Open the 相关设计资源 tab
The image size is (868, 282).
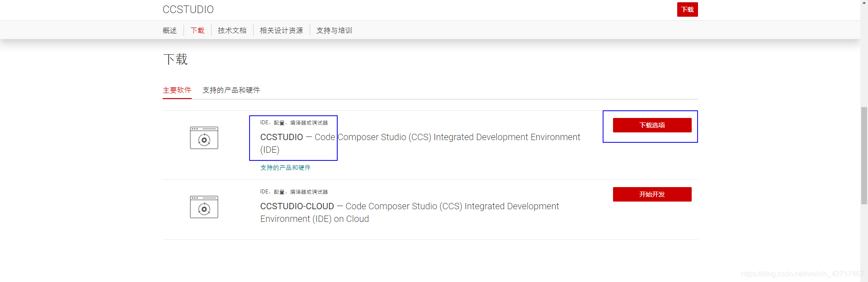click(x=281, y=30)
